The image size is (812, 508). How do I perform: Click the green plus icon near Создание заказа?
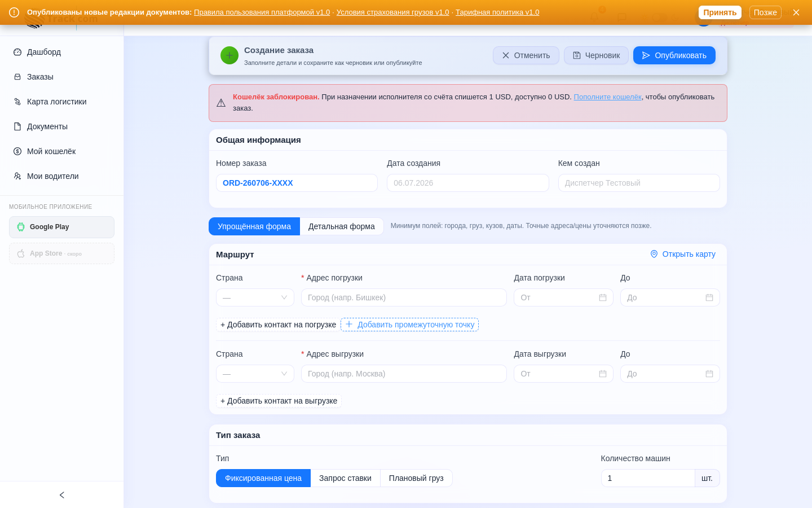(230, 55)
